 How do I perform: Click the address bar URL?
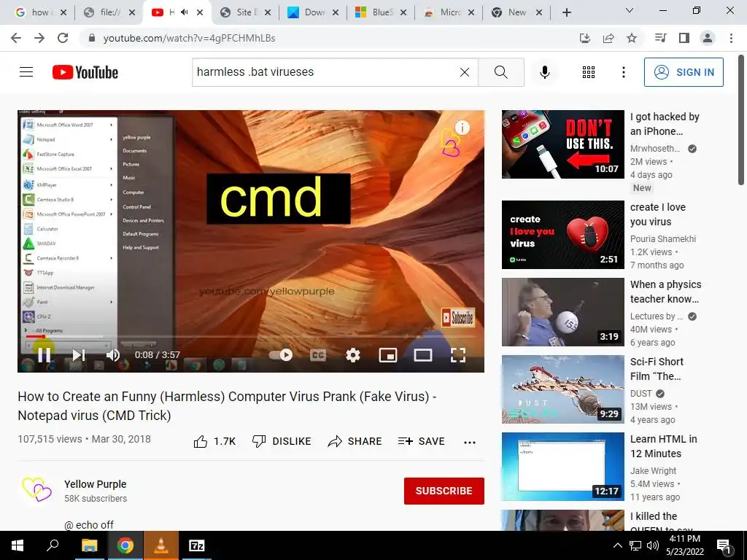(189, 38)
